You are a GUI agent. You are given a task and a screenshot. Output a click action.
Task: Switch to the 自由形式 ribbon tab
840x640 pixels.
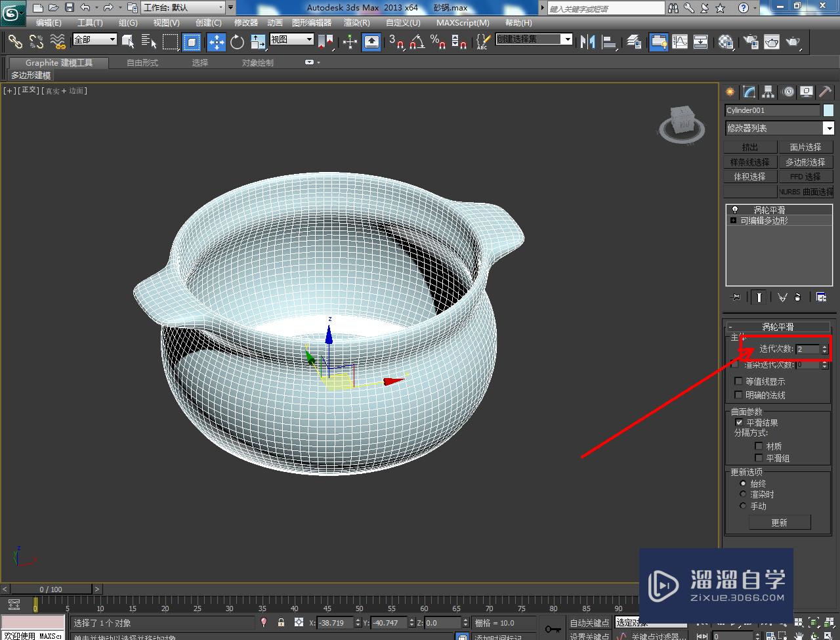pos(142,63)
